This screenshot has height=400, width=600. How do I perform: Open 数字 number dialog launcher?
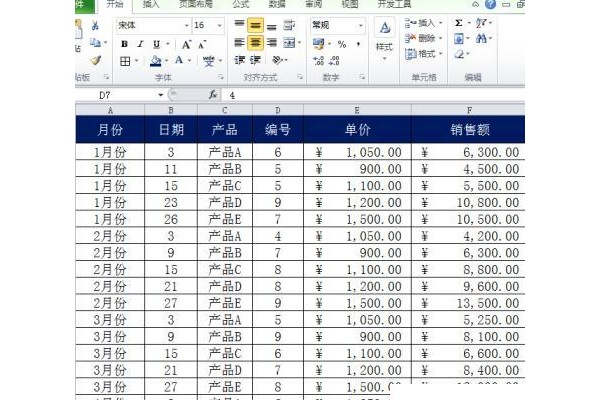pos(362,77)
